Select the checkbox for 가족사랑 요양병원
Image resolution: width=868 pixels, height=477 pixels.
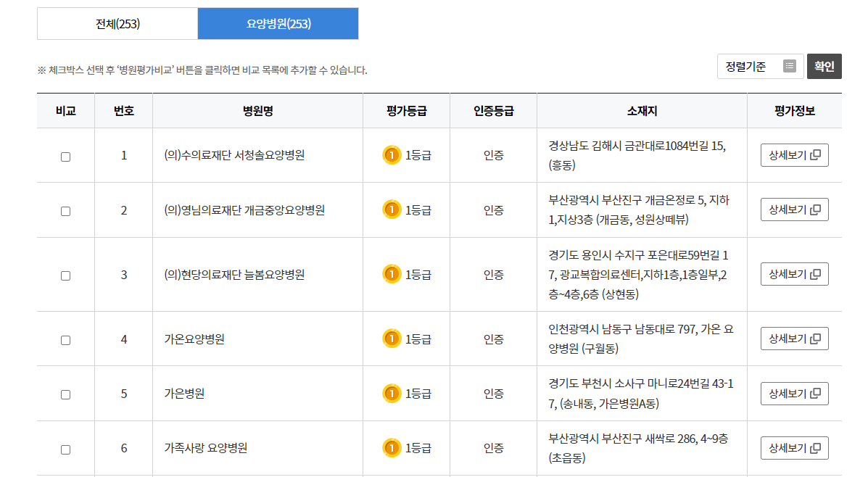click(66, 449)
